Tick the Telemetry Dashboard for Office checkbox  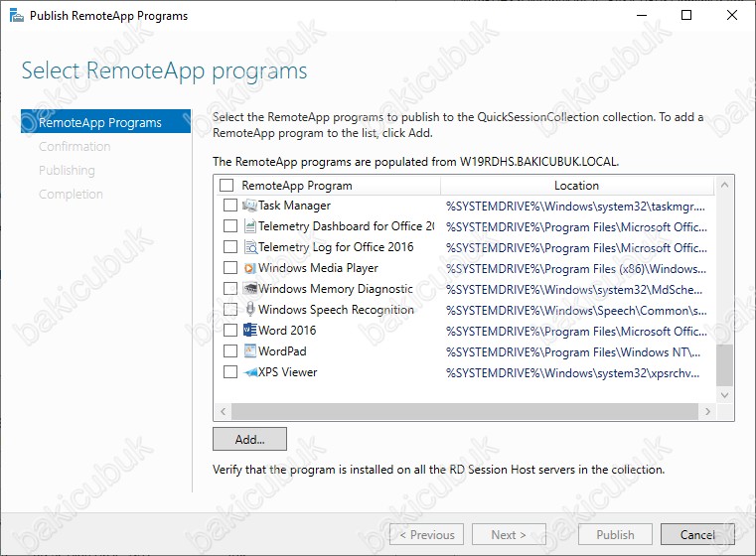(x=230, y=226)
